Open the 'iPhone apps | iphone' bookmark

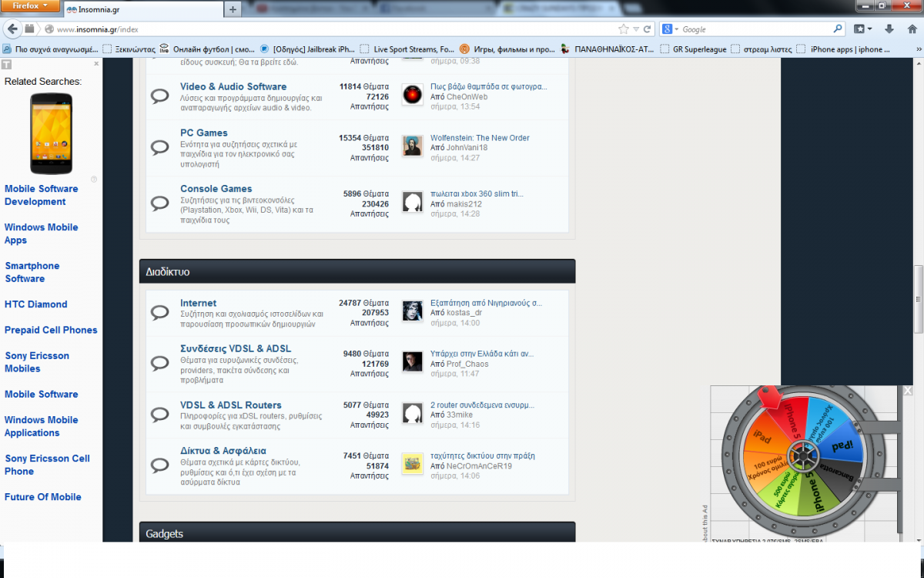[x=845, y=49]
